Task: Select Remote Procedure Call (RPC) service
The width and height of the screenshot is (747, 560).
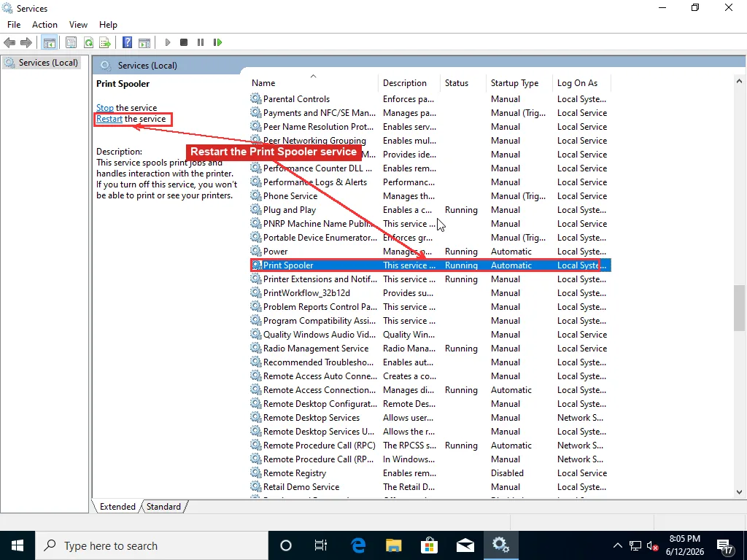Action: coord(430,446)
